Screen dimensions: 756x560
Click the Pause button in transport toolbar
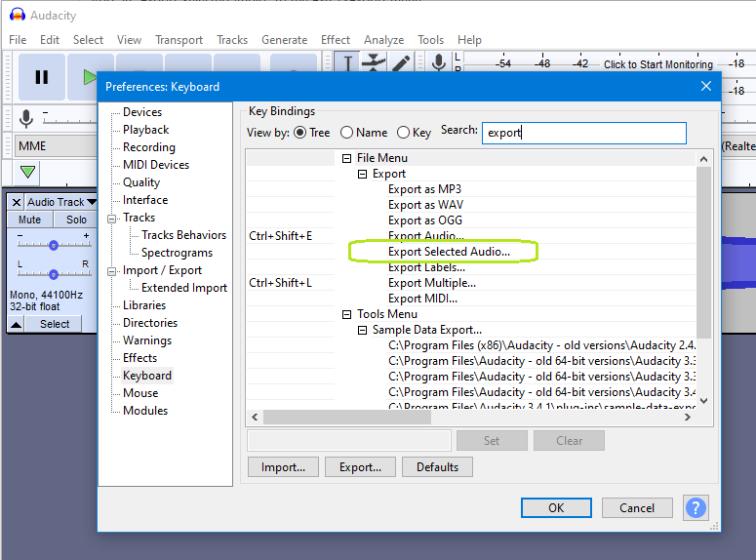[42, 77]
